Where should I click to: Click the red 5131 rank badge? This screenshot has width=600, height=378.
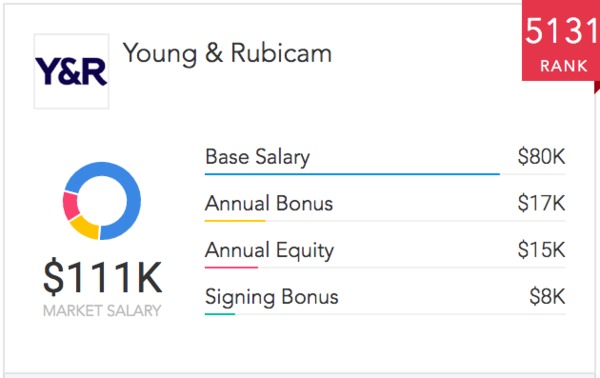click(561, 41)
